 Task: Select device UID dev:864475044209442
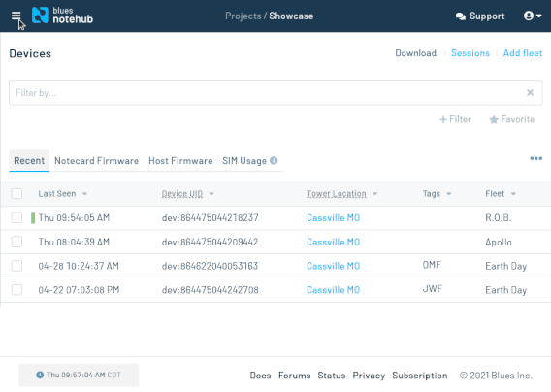click(x=211, y=242)
